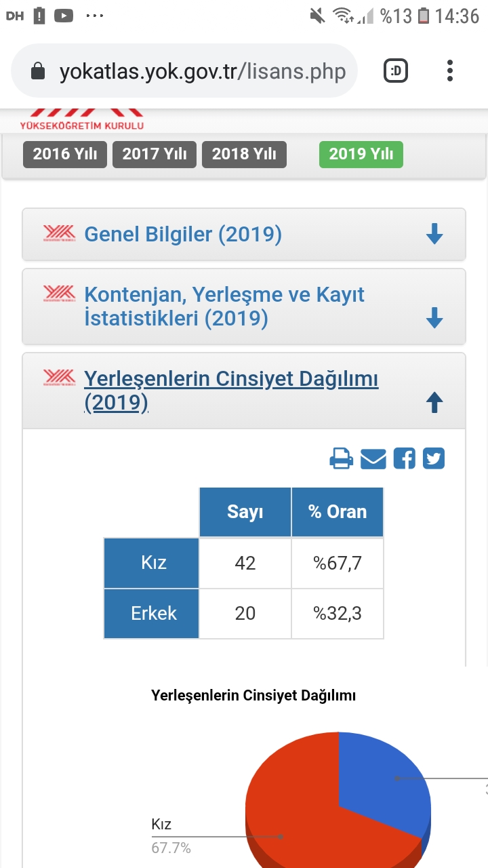The height and width of the screenshot is (868, 488).
Task: Open the browser tab switcher
Action: click(396, 71)
